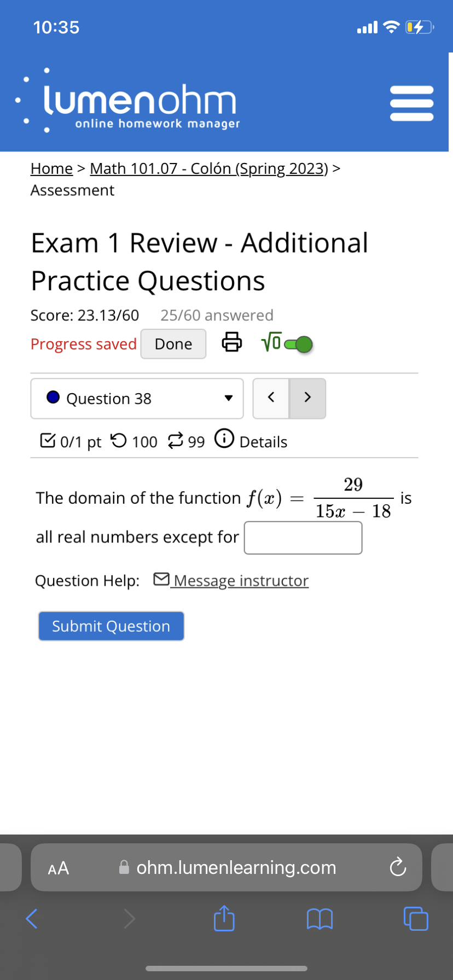Viewport: 453px width, 980px height.
Task: Open the print dialog via printer icon
Action: point(231,343)
